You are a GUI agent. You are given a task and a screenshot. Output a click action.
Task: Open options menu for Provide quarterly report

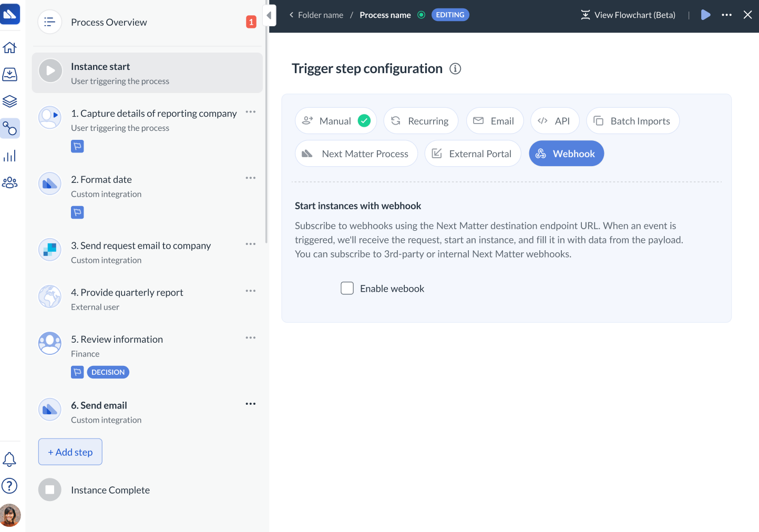[251, 291]
